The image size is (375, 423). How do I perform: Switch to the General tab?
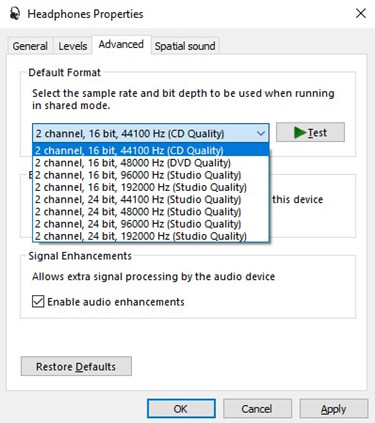click(30, 46)
